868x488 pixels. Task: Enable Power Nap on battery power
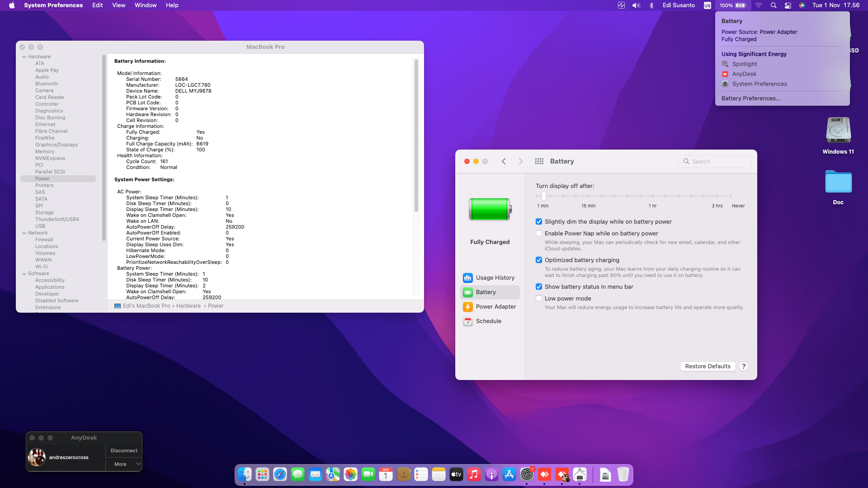(x=539, y=234)
